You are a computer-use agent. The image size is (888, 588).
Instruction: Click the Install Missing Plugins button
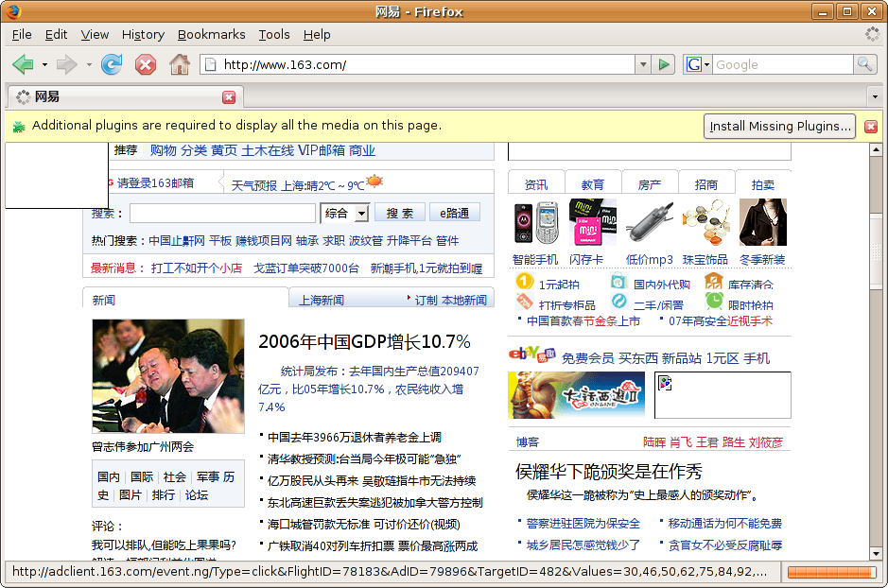point(780,126)
